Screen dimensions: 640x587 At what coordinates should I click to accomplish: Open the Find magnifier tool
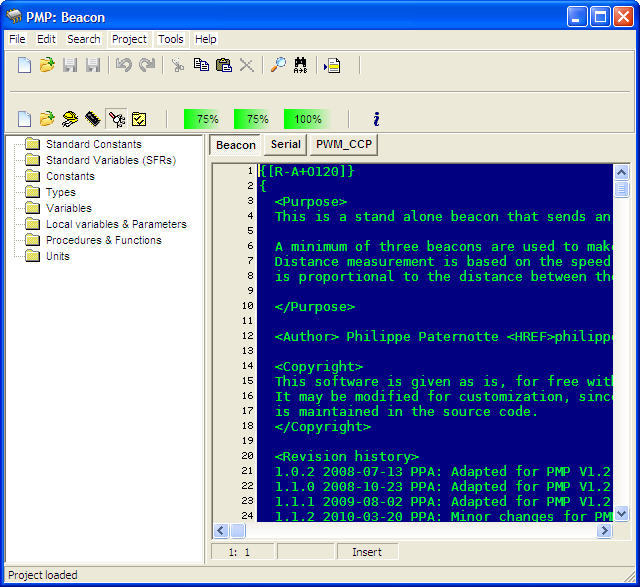click(x=278, y=65)
